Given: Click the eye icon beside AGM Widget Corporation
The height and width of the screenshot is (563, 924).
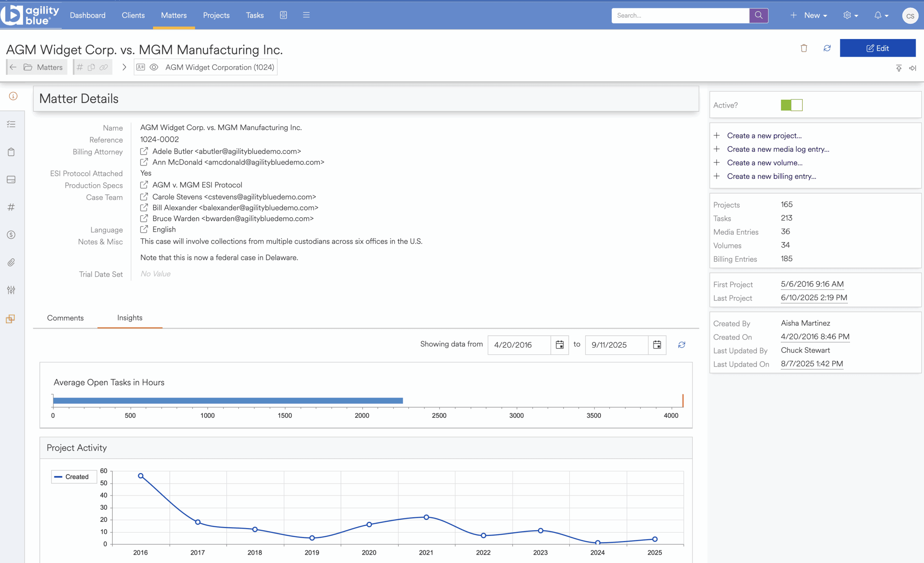Looking at the screenshot, I should [154, 67].
